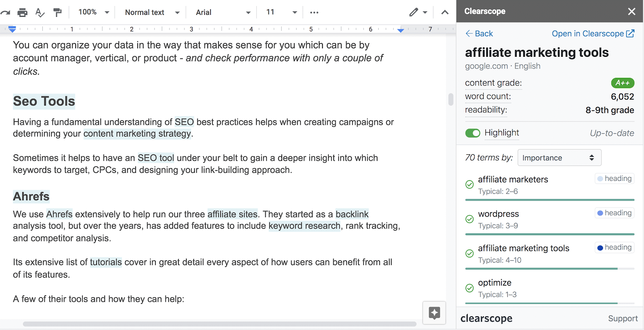This screenshot has height=330, width=644.
Task: Click highlighted term SEO tool
Action: click(x=156, y=158)
